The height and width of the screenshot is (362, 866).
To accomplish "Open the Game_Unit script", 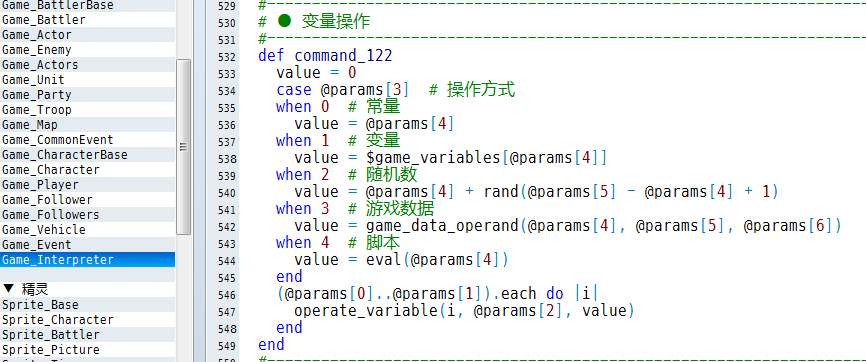I will [x=87, y=80].
